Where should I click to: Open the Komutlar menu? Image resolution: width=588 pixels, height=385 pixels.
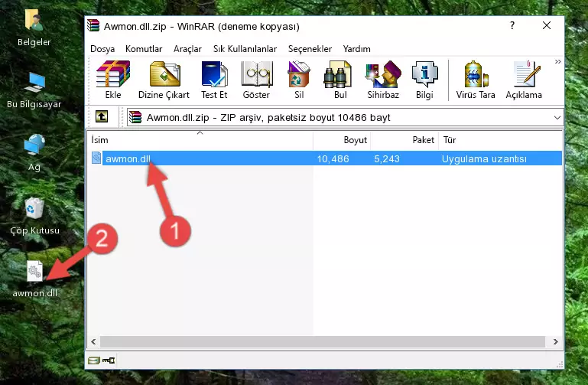point(144,49)
